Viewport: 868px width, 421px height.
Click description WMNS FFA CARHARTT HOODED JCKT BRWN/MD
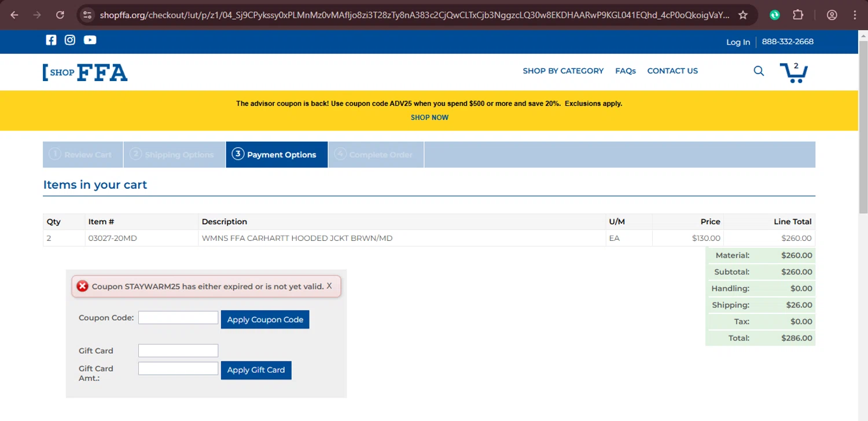[297, 238]
